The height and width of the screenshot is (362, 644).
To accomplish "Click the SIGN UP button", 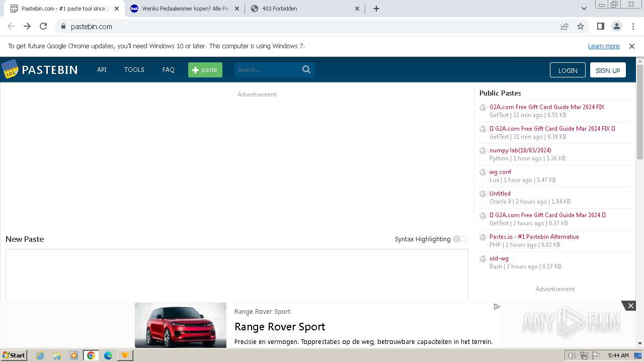I will pos(608,70).
